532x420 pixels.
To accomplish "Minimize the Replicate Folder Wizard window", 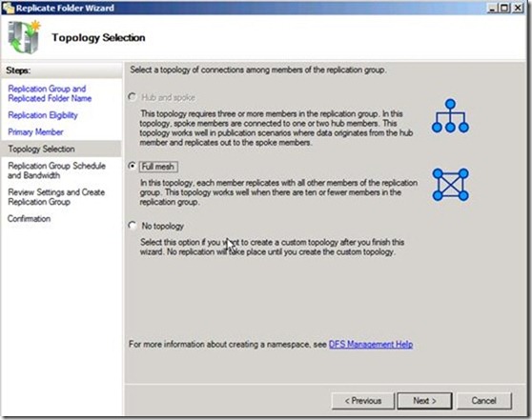I will pos(492,8).
